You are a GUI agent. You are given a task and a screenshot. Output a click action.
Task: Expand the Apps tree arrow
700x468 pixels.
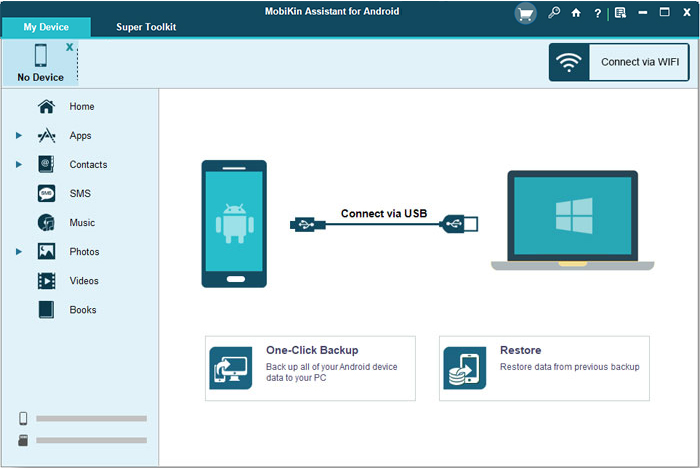19,135
